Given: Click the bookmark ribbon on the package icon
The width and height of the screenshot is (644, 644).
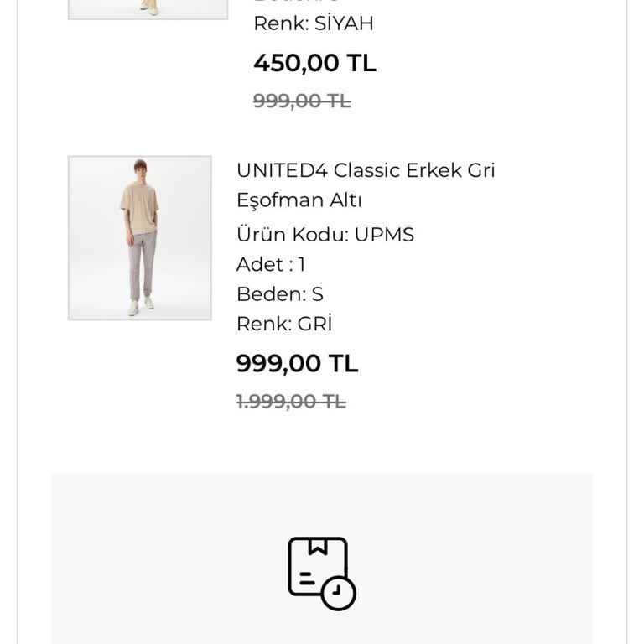Looking at the screenshot, I should (x=317, y=546).
